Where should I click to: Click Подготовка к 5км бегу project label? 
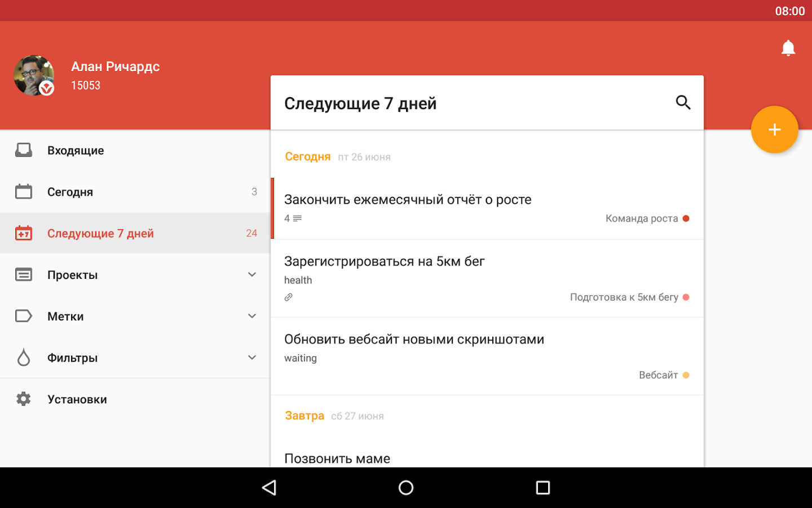pyautogui.click(x=624, y=297)
